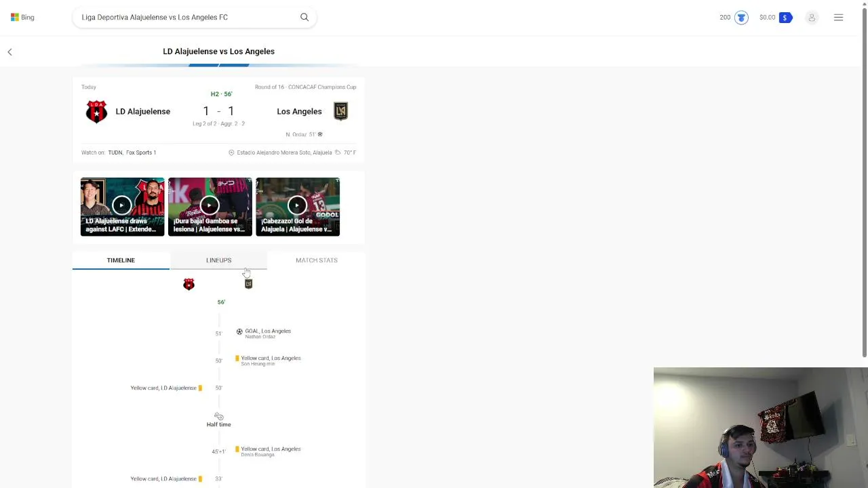868x488 pixels.
Task: Click the Bing logo
Action: pyautogui.click(x=22, y=18)
